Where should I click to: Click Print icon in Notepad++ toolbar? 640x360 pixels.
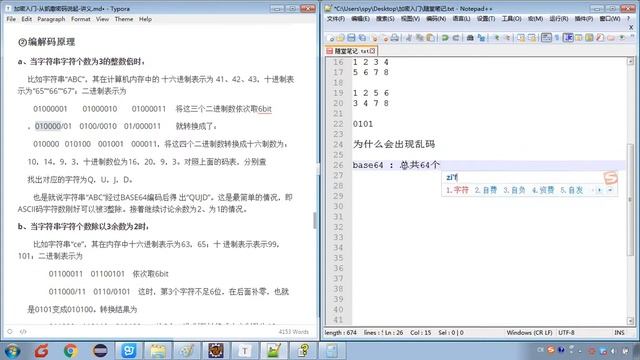(x=395, y=38)
